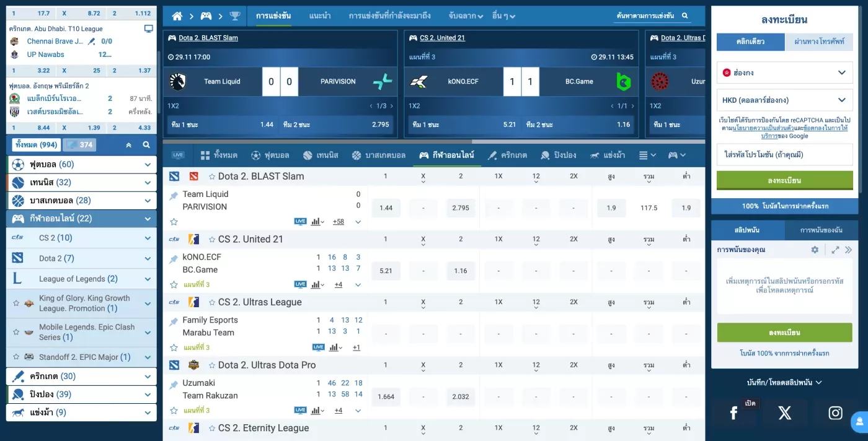Click BC.Game logo in featured card
This screenshot has height=441, width=868.
624,81
